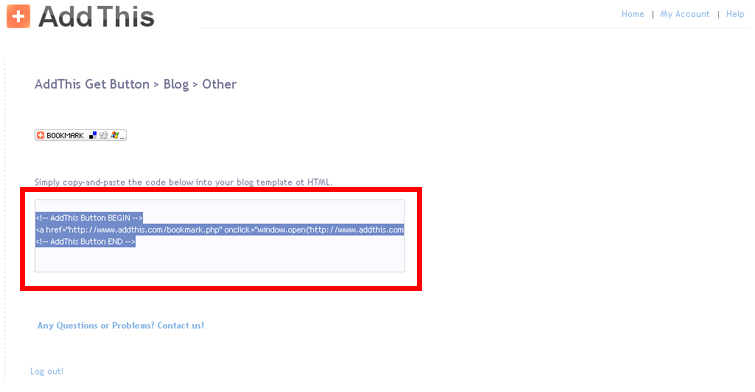The image size is (755, 392).
Task: Open the Help link
Action: pos(735,14)
